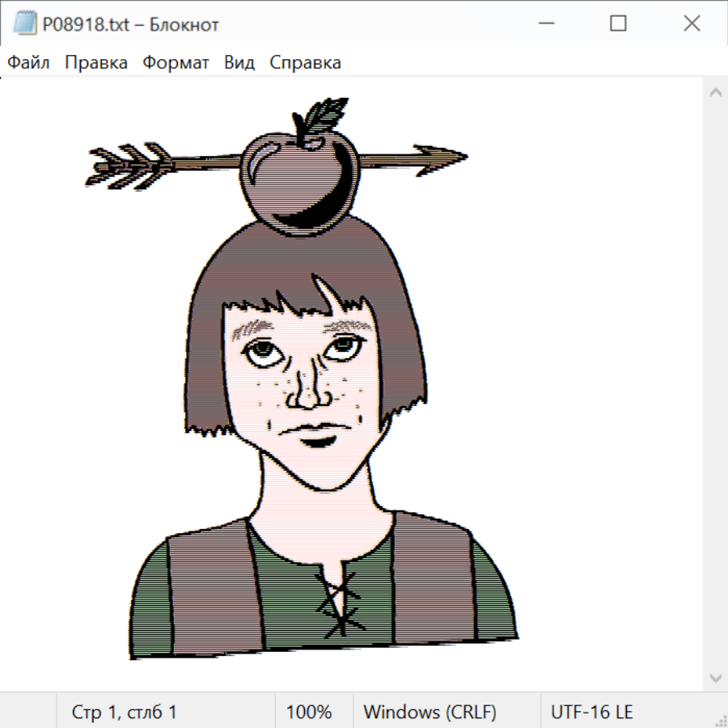The width and height of the screenshot is (728, 728).
Task: Click the window resize grip in the corner
Action: (720, 720)
